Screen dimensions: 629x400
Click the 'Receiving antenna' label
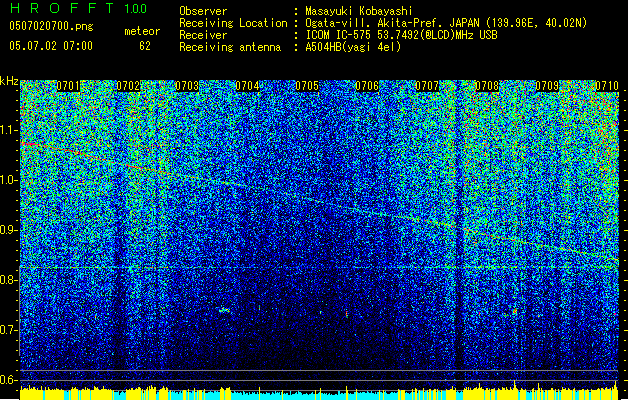pos(230,47)
